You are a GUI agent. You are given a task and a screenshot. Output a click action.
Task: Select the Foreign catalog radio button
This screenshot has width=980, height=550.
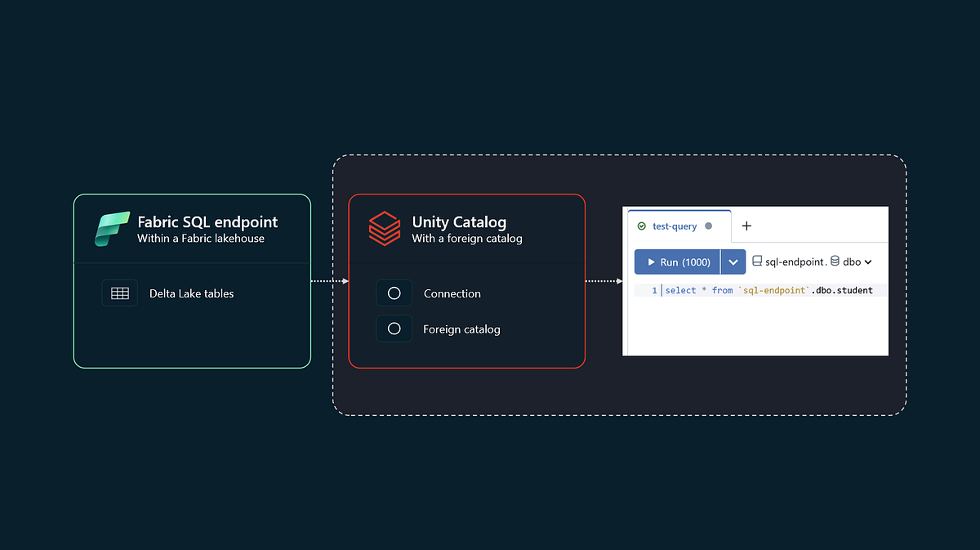[x=394, y=329]
